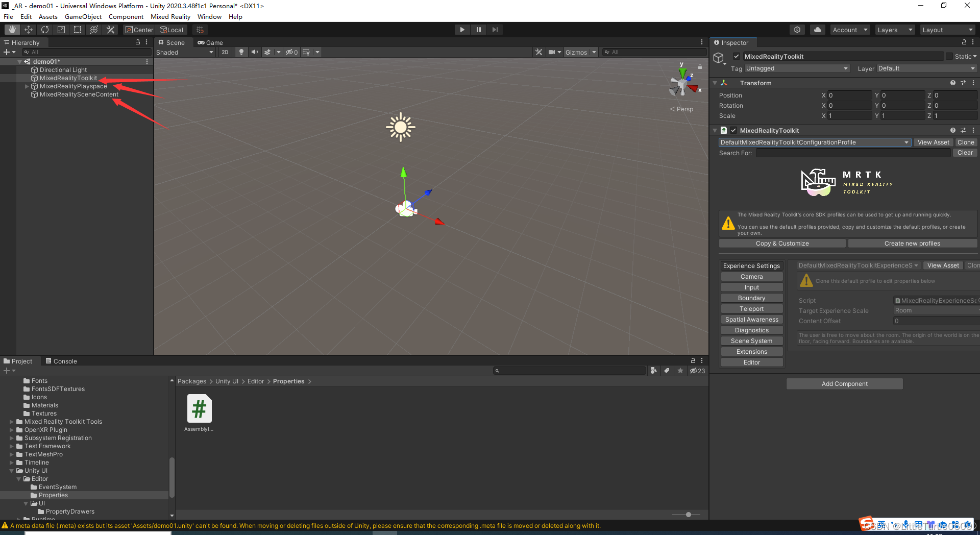Click the Add Component button
Image resolution: width=980 pixels, height=535 pixels.
(x=844, y=384)
